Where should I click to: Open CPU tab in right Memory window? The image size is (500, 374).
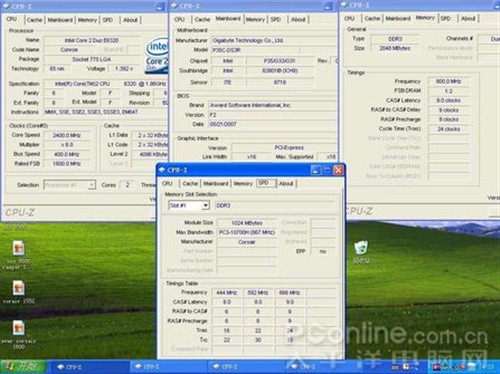tap(349, 18)
